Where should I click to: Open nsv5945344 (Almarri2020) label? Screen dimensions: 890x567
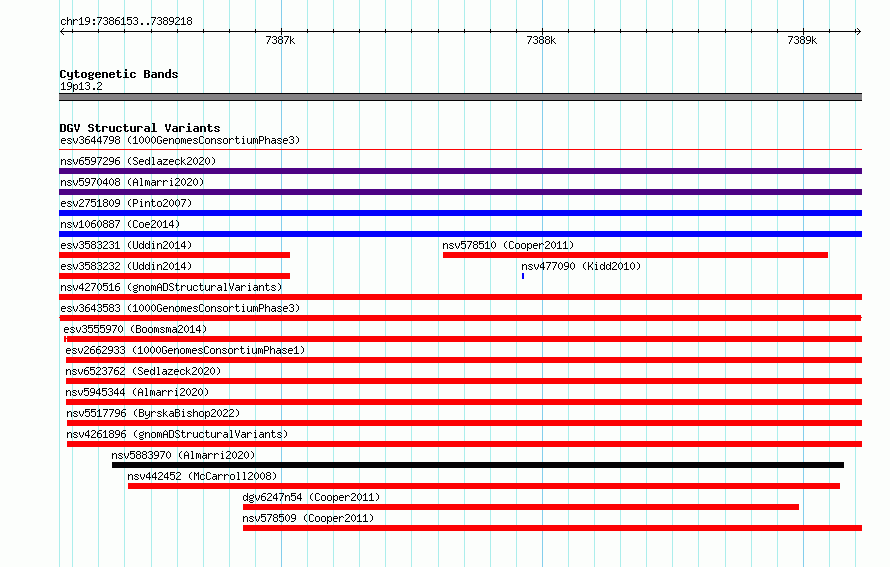[x=137, y=392]
